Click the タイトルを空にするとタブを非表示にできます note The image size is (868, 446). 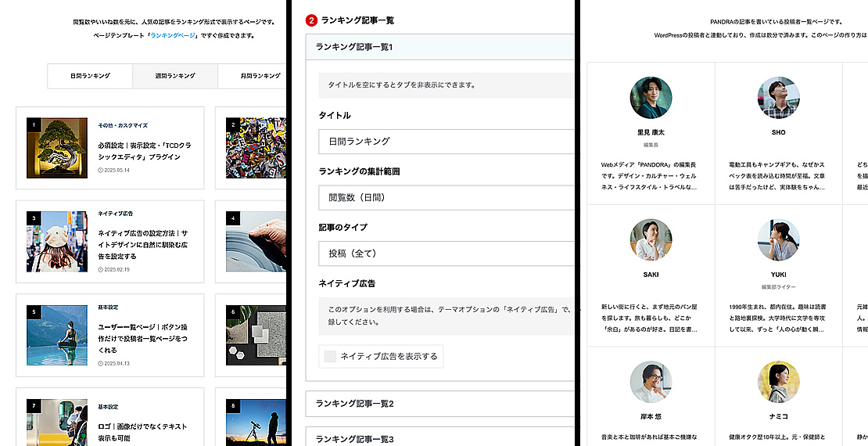[401, 85]
